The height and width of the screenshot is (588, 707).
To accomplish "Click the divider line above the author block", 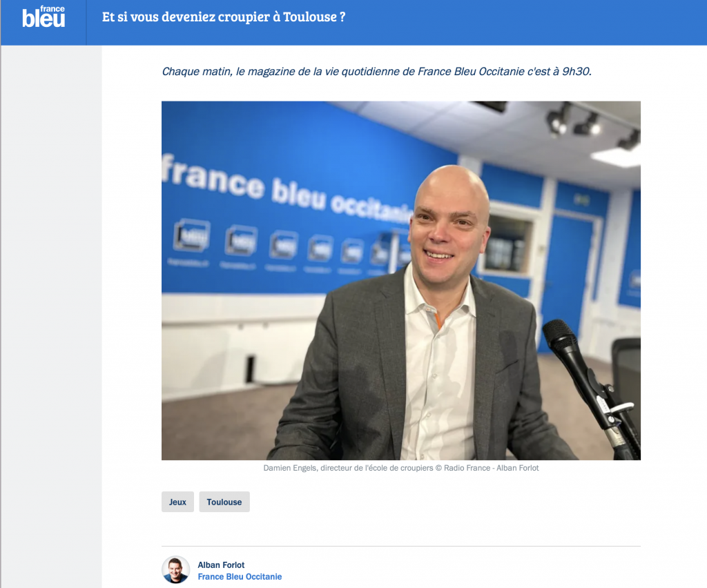I will point(401,546).
